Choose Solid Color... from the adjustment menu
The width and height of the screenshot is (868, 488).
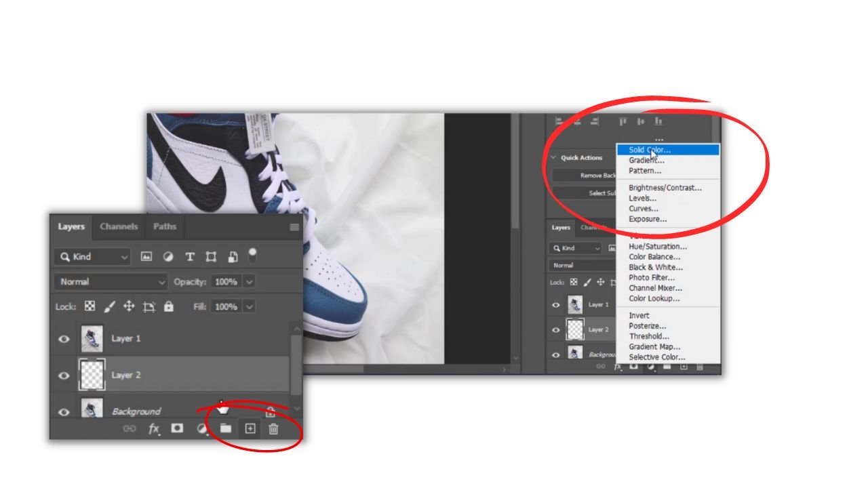[668, 150]
